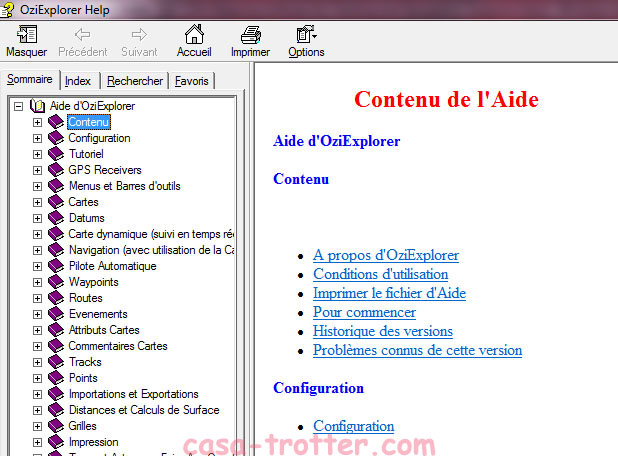The height and width of the screenshot is (456, 618).
Task: Select the Contenu tree item label
Action: [x=89, y=122]
